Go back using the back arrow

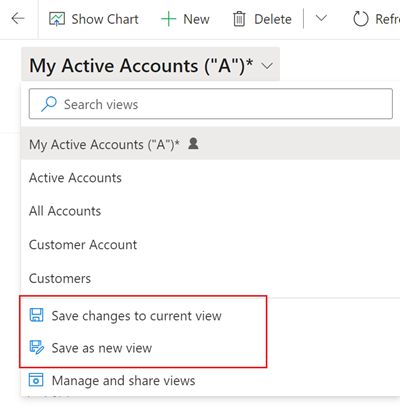coord(18,19)
